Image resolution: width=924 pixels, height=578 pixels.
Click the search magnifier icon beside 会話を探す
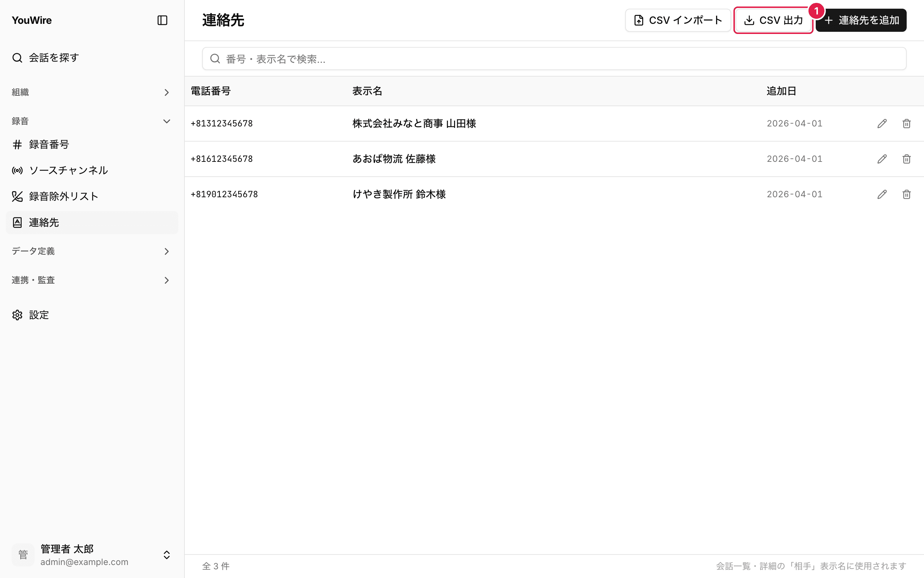(17, 58)
